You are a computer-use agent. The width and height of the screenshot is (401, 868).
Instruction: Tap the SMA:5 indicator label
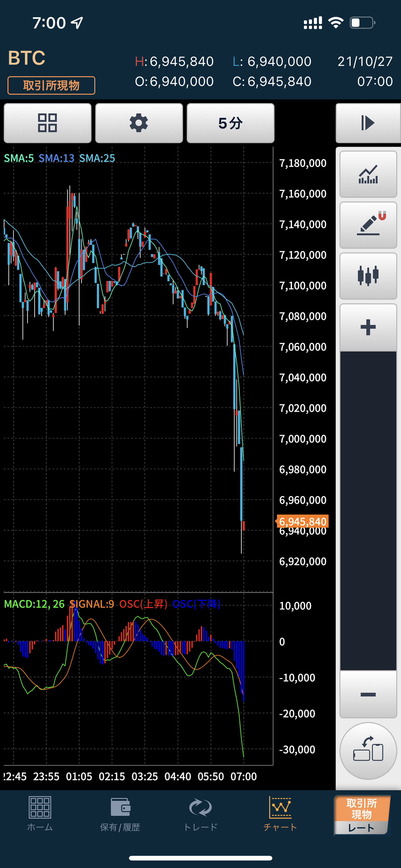pos(18,158)
